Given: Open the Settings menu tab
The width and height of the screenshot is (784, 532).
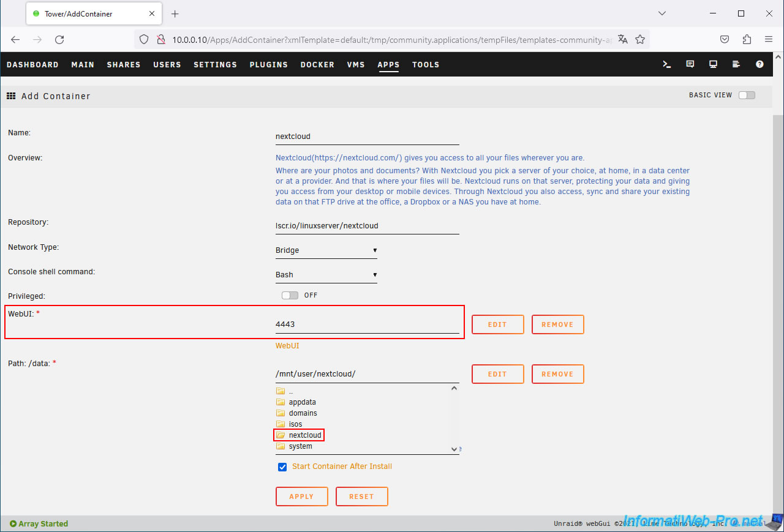Looking at the screenshot, I should pyautogui.click(x=215, y=64).
